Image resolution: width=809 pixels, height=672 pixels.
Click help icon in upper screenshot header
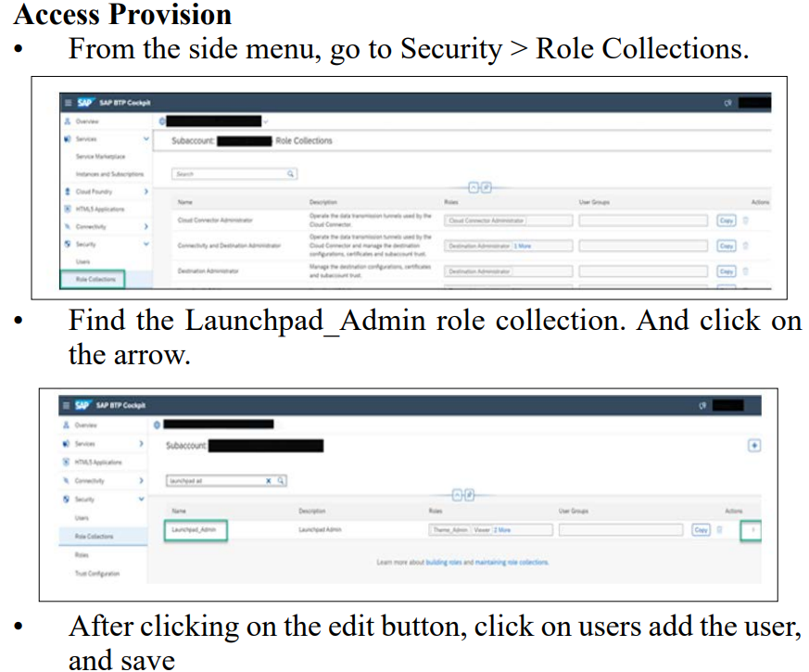(x=728, y=103)
